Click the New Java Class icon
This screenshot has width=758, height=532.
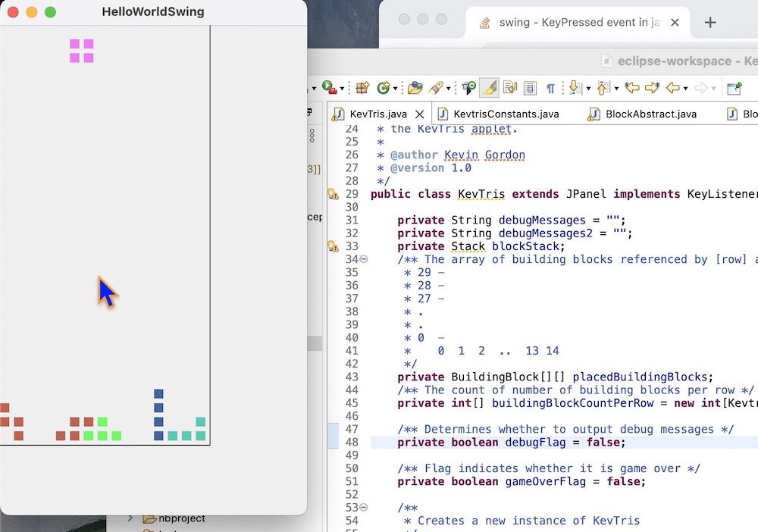click(x=384, y=88)
